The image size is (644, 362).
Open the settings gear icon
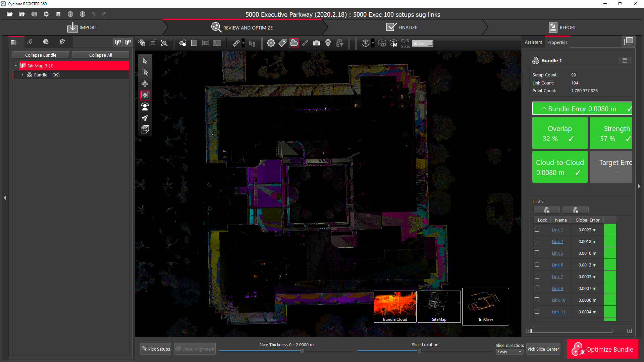[46, 14]
